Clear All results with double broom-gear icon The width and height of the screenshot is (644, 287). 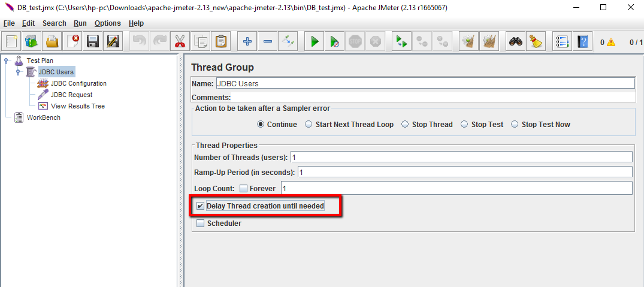tap(489, 41)
